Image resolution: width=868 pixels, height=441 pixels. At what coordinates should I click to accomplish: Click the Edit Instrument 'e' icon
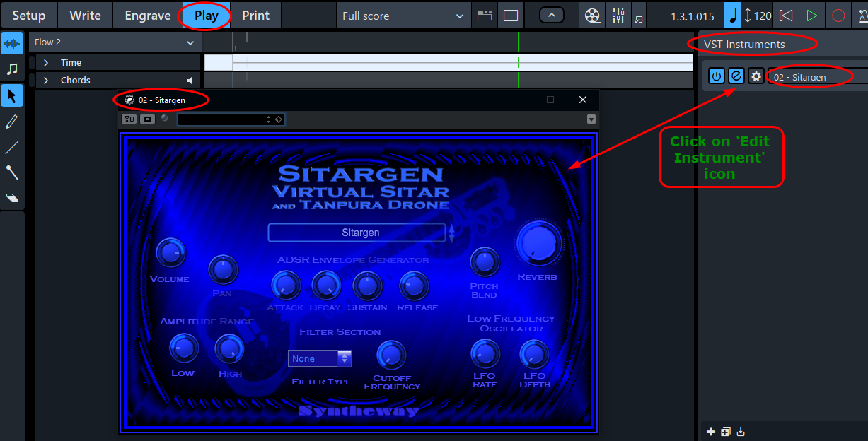[x=736, y=76]
